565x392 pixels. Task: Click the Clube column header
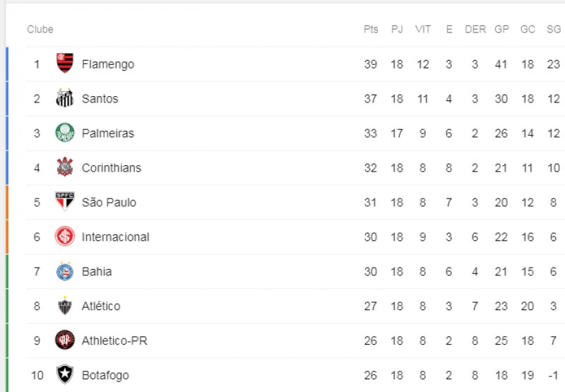point(40,29)
